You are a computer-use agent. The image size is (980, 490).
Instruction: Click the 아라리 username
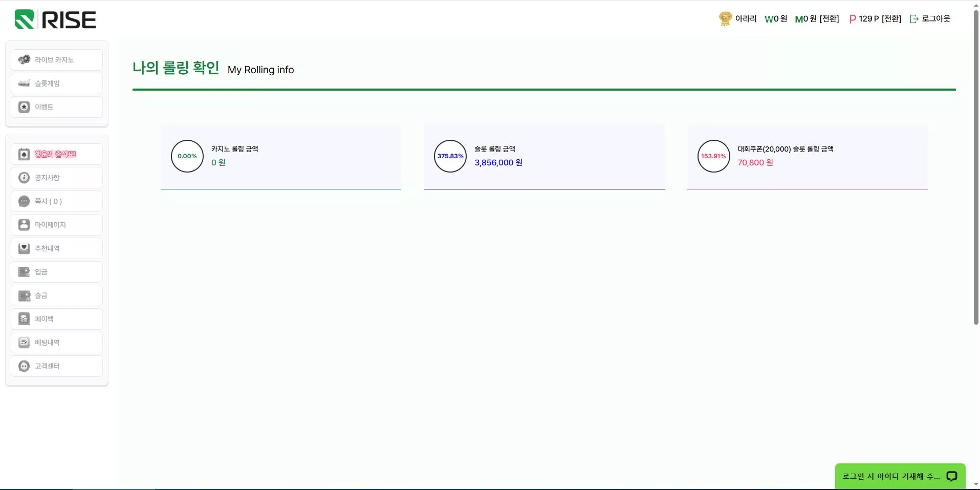pos(746,18)
